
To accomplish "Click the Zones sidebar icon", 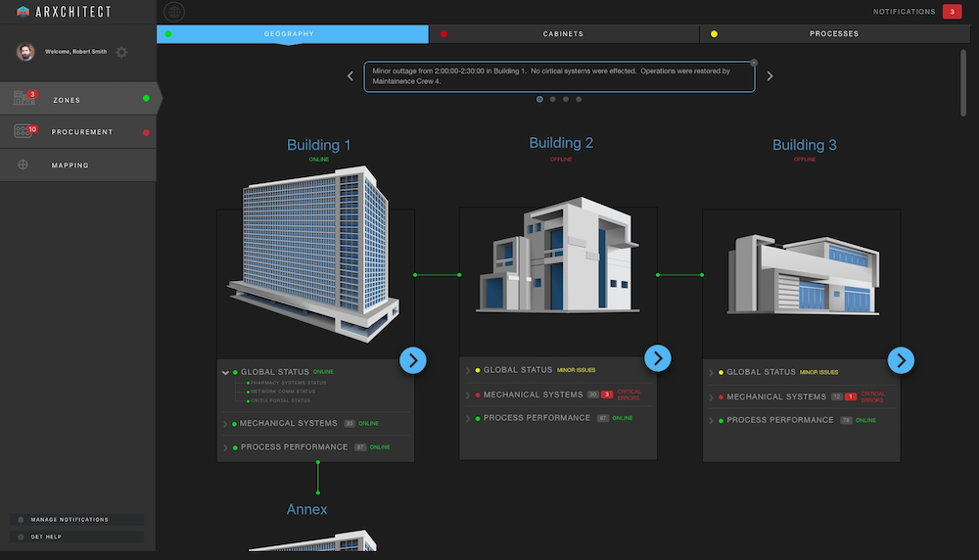I will click(x=24, y=98).
